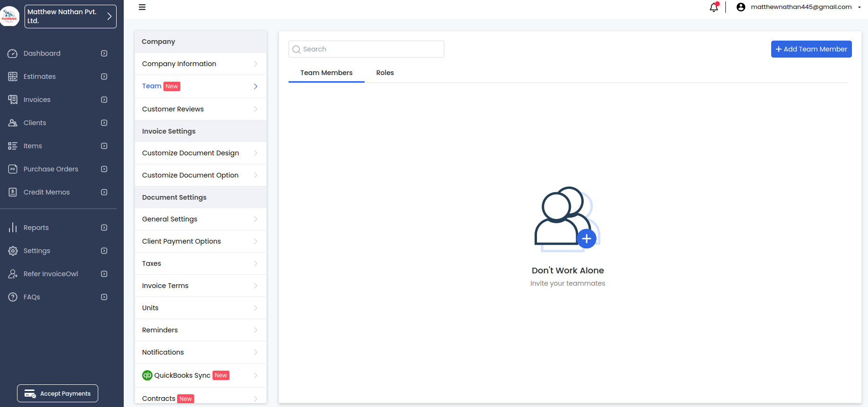Open the Matthew Nathan Pvt. Ltd. company switcher
868x407 pixels.
[x=70, y=17]
